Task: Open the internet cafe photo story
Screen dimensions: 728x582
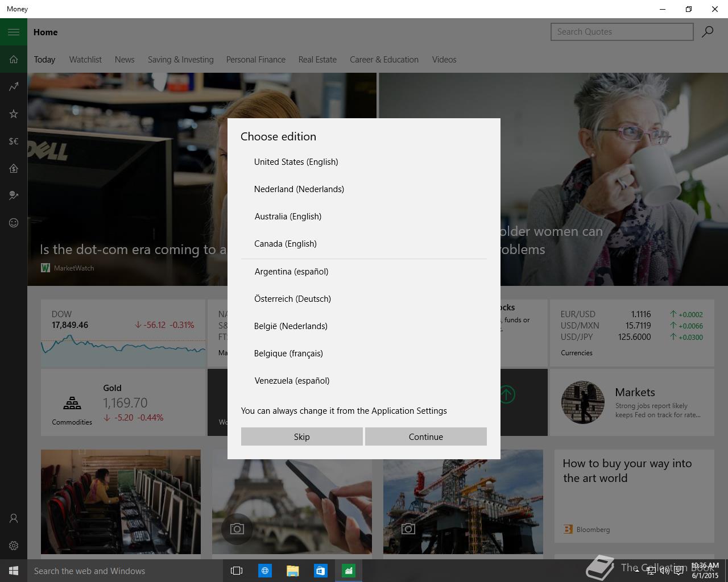Action: click(x=121, y=502)
